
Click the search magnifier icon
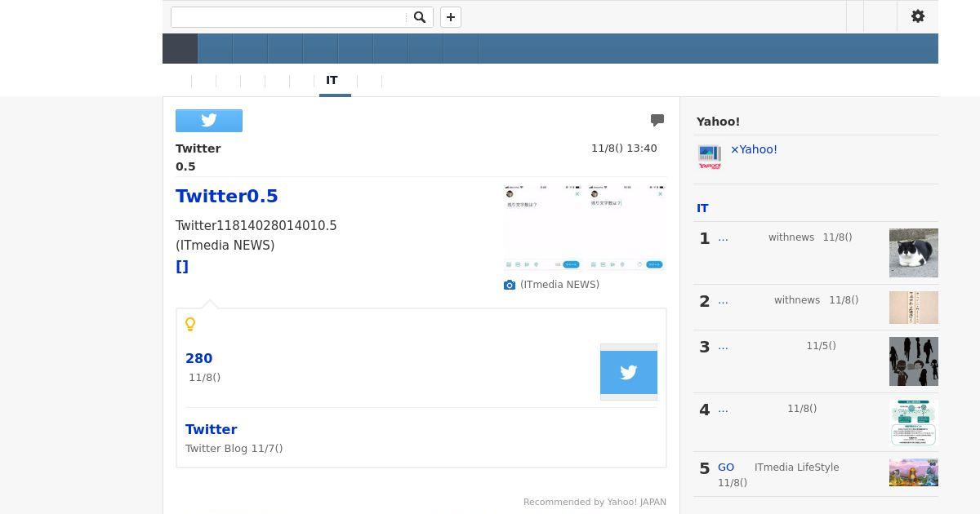(419, 17)
